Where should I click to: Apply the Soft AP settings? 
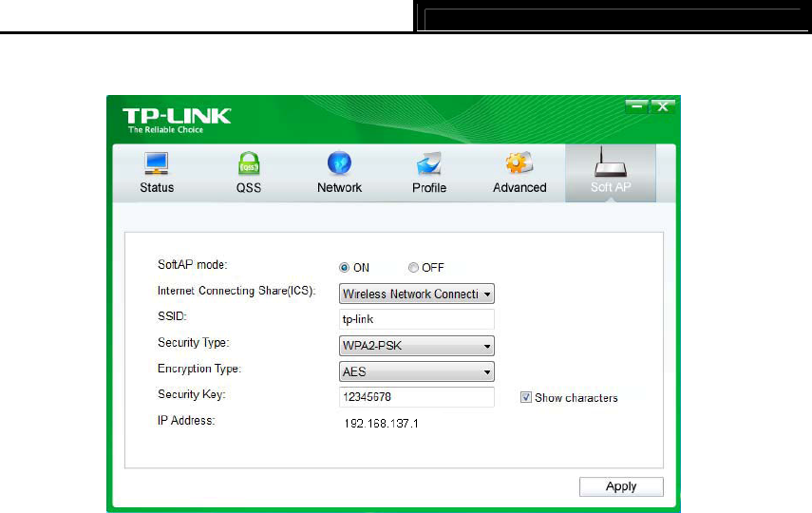(x=621, y=486)
